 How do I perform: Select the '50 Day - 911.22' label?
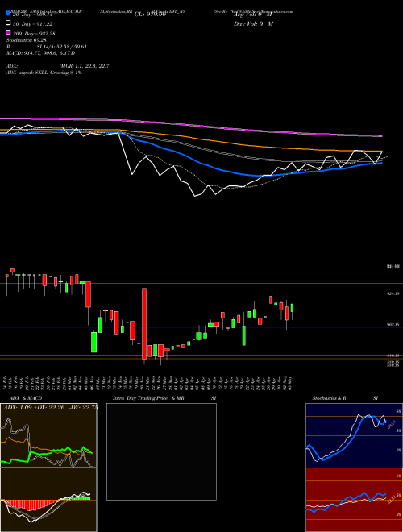32,24
